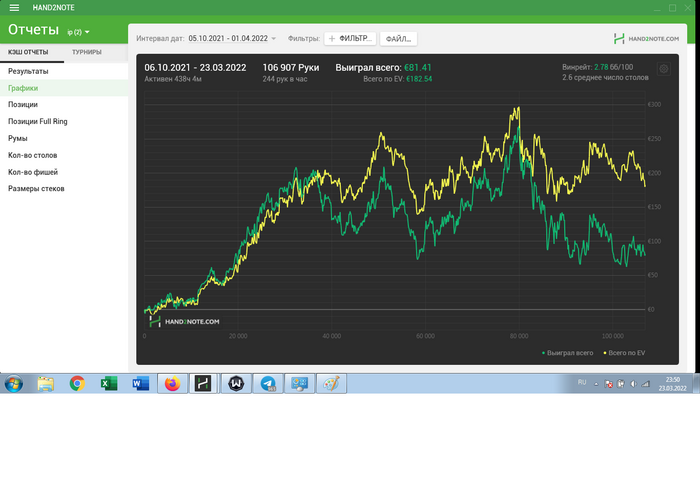Click the 'Отчеты' page title
700x494 pixels.
tap(33, 30)
